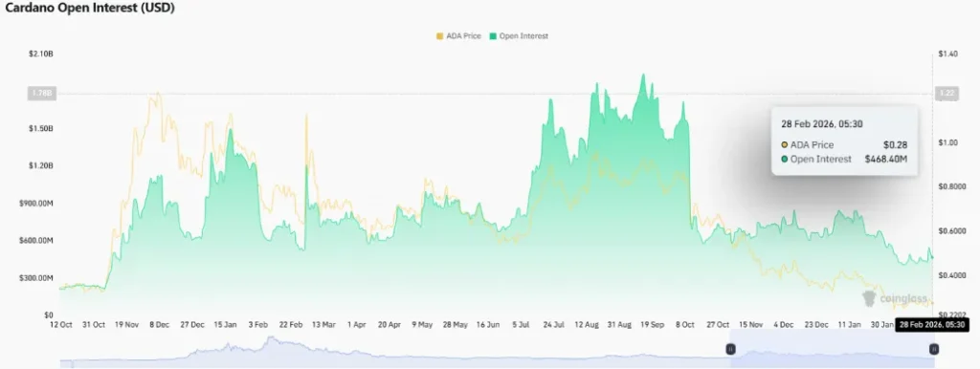Click the $600.00M left axis label
This screenshot has width=980, height=369.
click(37, 240)
